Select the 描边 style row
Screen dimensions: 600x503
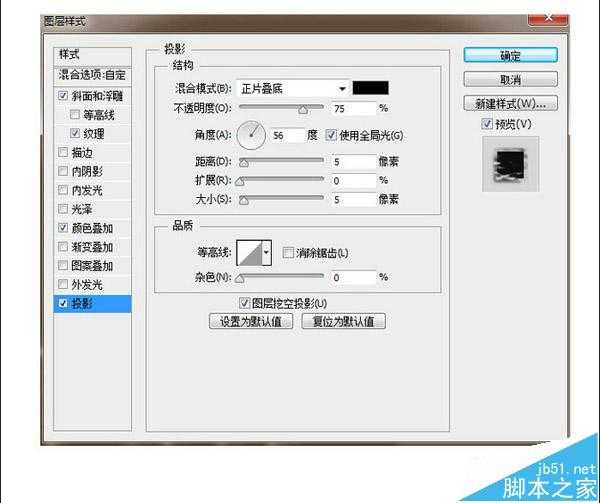pyautogui.click(x=92, y=152)
